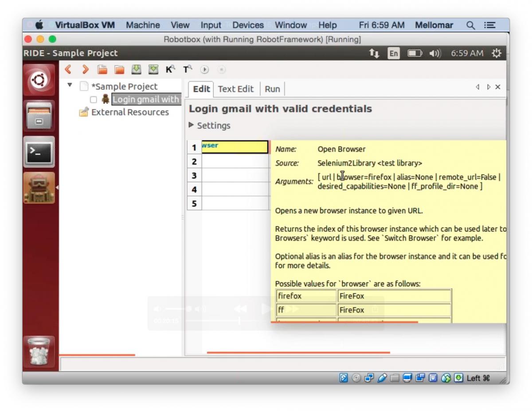Open the system gear menu in the Ubuntu panel
Viewport: 532px width, 411px height.
click(497, 53)
